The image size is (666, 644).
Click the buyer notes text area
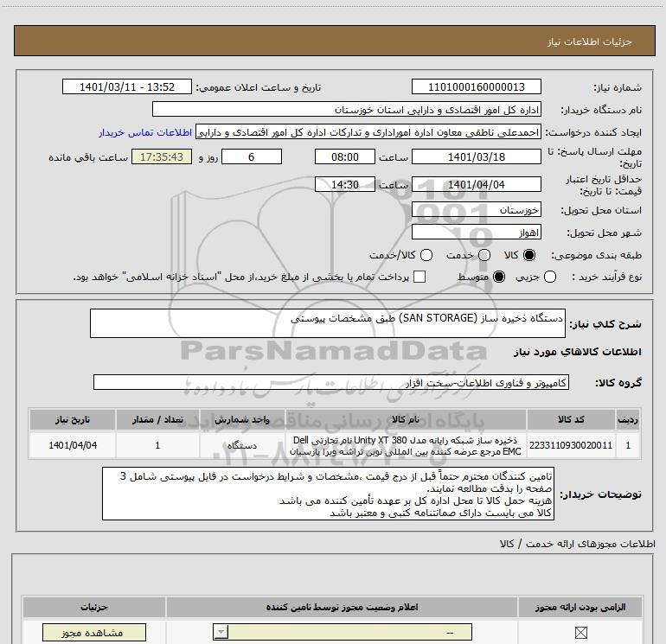(x=328, y=494)
